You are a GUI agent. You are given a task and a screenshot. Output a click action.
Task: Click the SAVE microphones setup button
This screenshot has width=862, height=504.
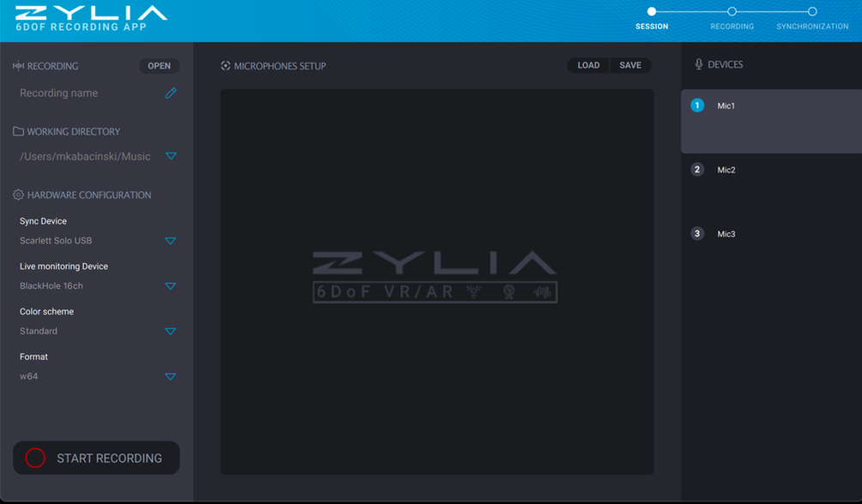pos(630,65)
